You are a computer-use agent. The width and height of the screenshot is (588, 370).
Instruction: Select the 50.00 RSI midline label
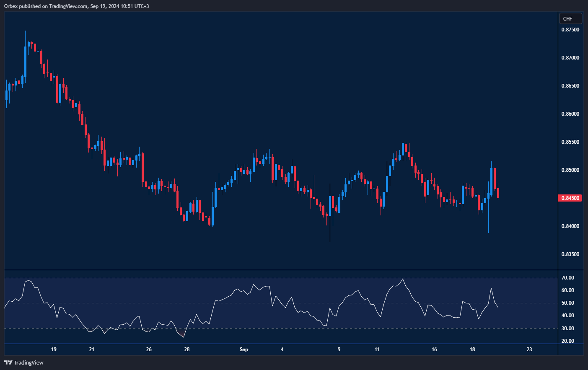568,303
